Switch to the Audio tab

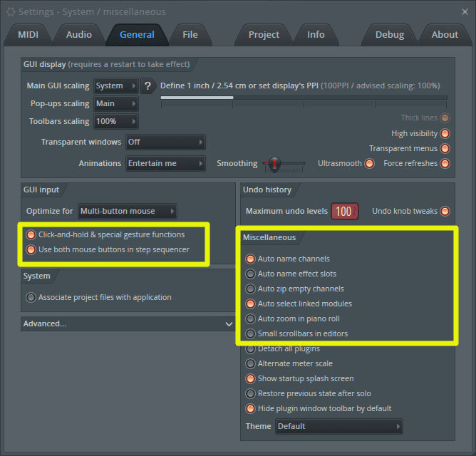tap(78, 34)
